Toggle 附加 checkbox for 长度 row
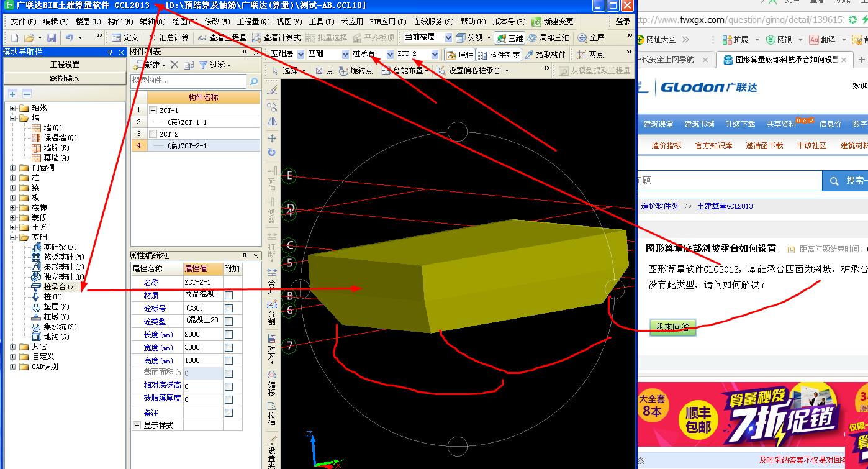 point(228,334)
